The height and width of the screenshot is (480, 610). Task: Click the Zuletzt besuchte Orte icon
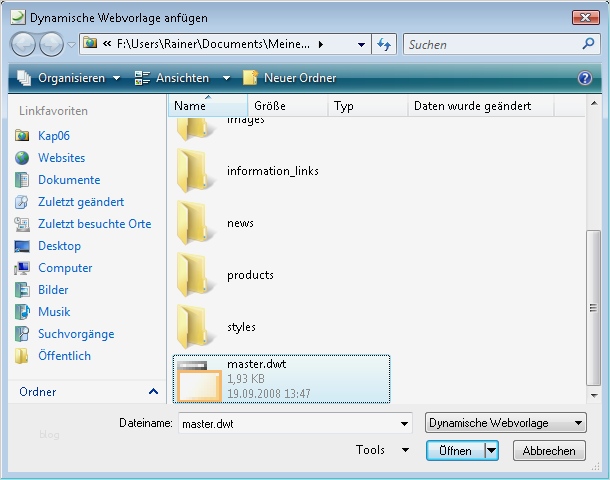[x=22, y=224]
